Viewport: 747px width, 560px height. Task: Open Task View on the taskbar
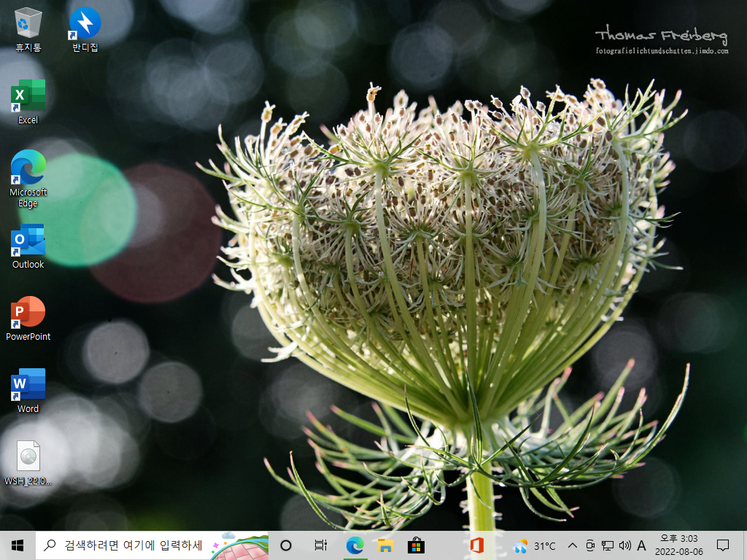321,545
